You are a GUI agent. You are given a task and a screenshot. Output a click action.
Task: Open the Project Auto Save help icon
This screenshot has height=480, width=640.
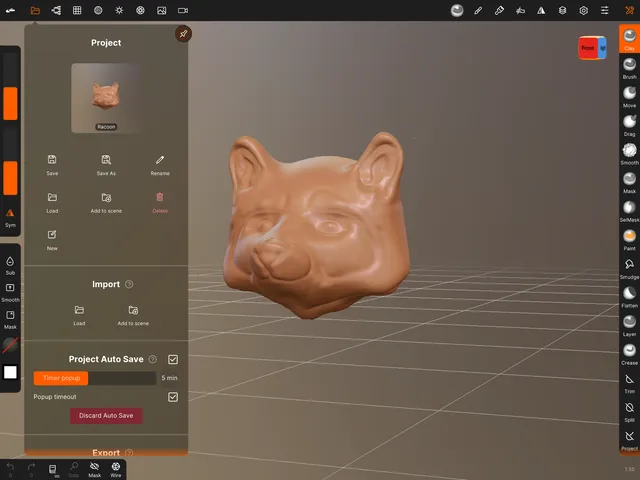pyautogui.click(x=153, y=359)
